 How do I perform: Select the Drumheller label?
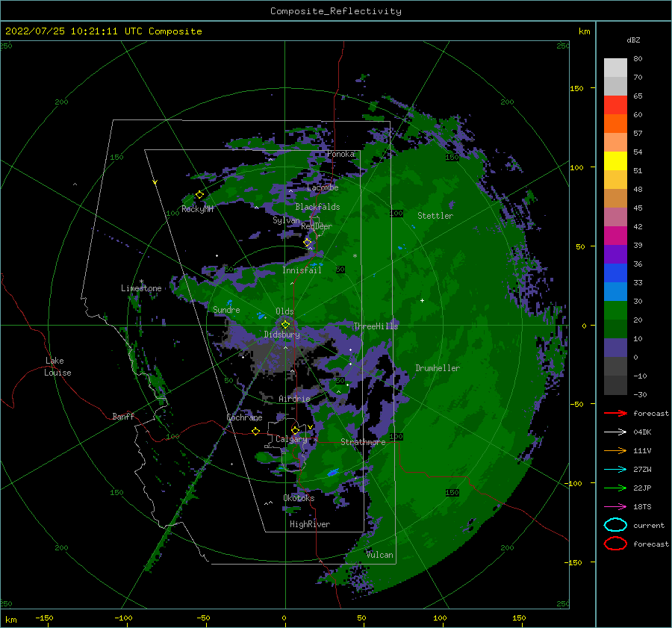click(x=438, y=368)
